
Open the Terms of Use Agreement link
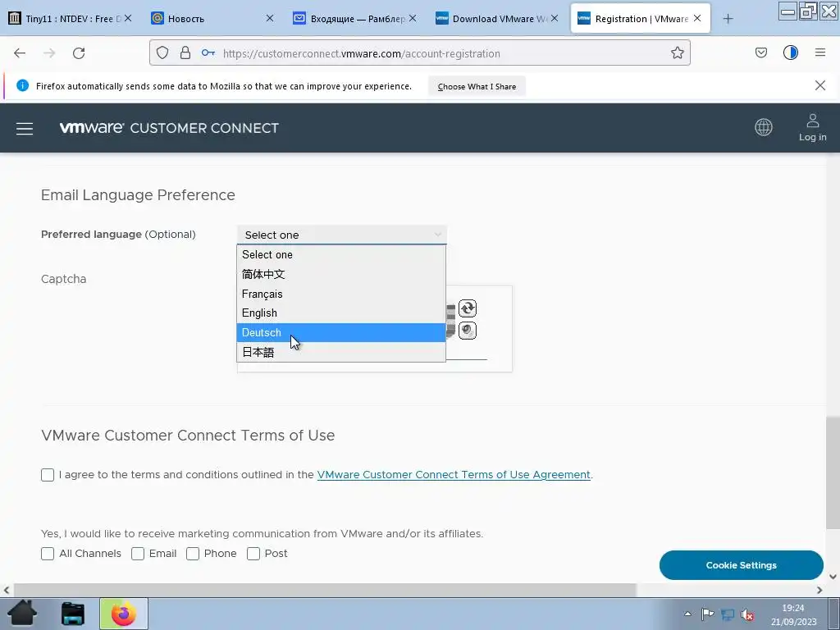(x=454, y=475)
